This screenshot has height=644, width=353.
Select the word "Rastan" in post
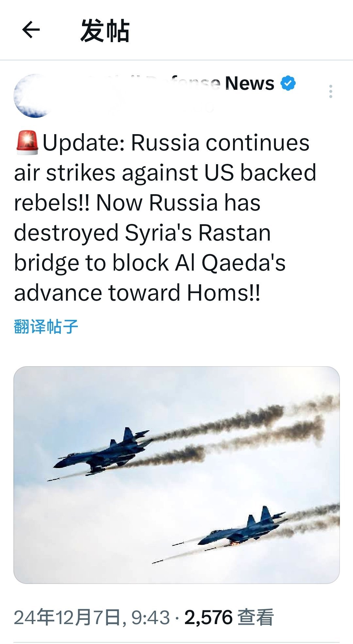point(235,233)
